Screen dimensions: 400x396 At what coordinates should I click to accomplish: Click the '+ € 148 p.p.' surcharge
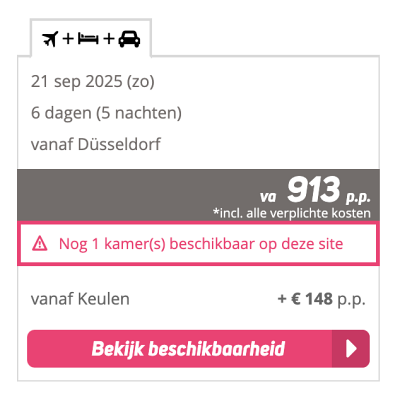(x=322, y=299)
